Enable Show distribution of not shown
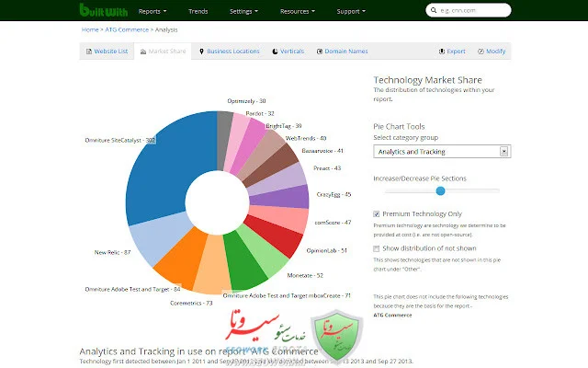Screen dimensions: 588x368 (378, 248)
